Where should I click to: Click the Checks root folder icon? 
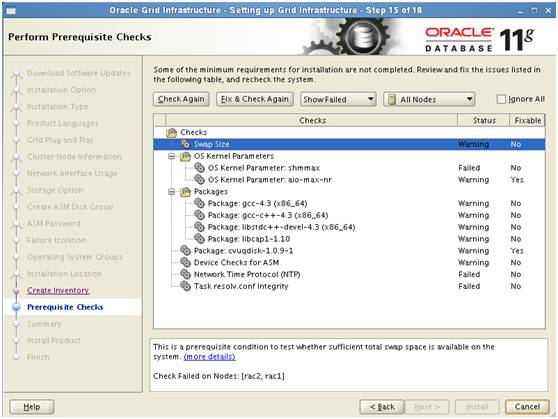click(x=172, y=132)
